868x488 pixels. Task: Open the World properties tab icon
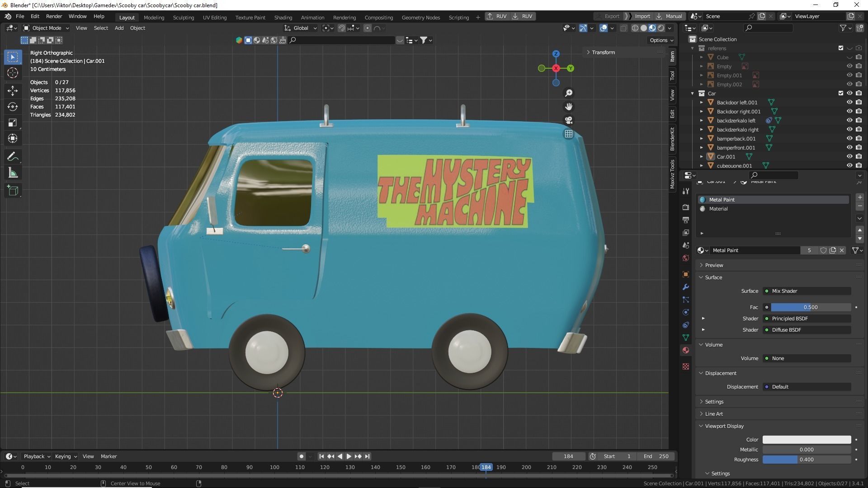click(x=686, y=258)
